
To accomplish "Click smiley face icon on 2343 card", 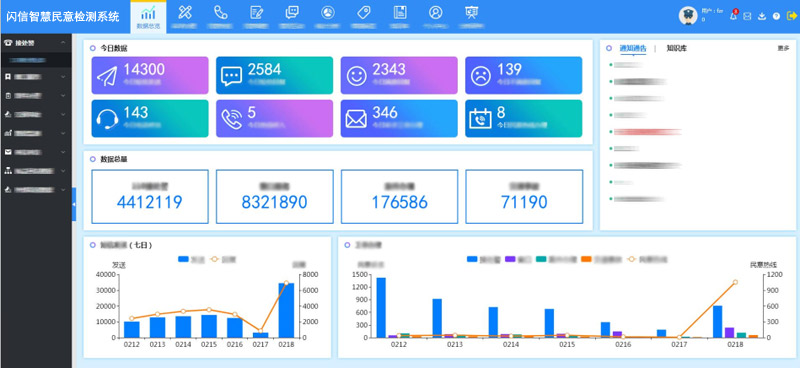I will (357, 76).
